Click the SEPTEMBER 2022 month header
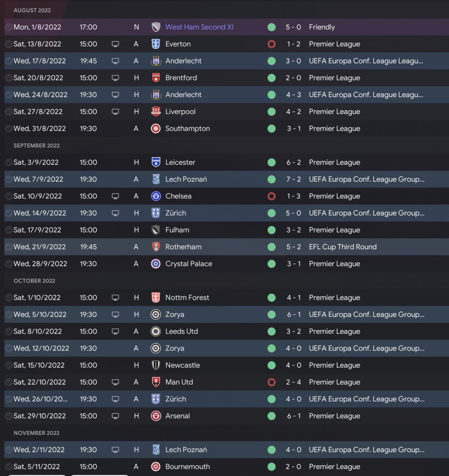 tap(36, 145)
